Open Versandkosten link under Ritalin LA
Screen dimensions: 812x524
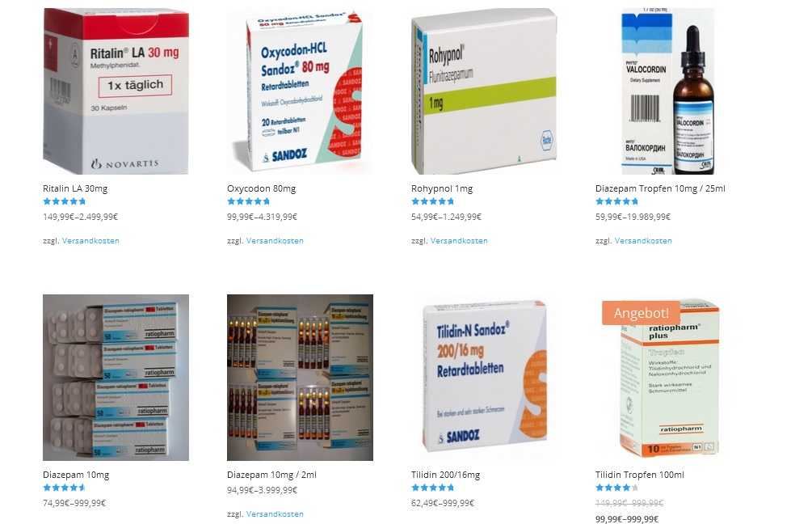pyautogui.click(x=90, y=240)
